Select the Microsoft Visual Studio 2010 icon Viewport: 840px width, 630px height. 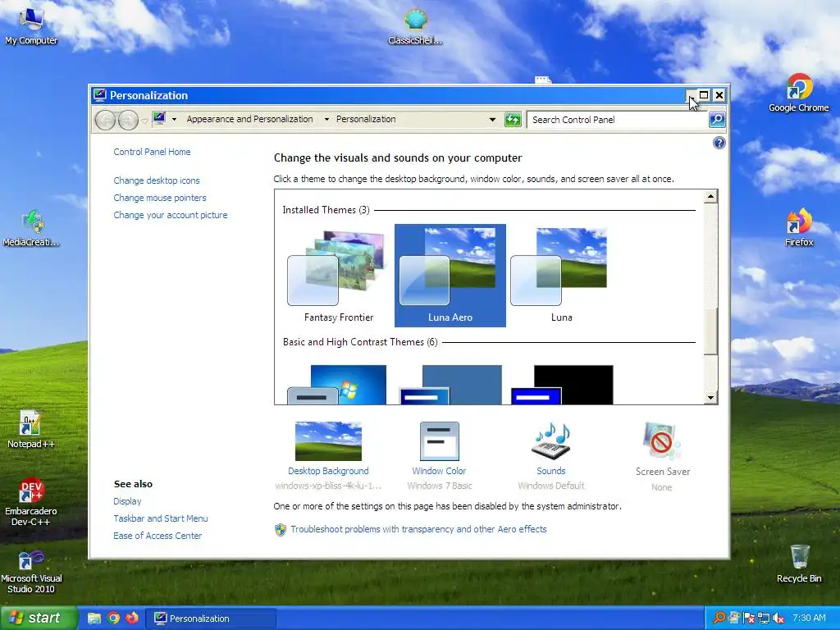31,572
